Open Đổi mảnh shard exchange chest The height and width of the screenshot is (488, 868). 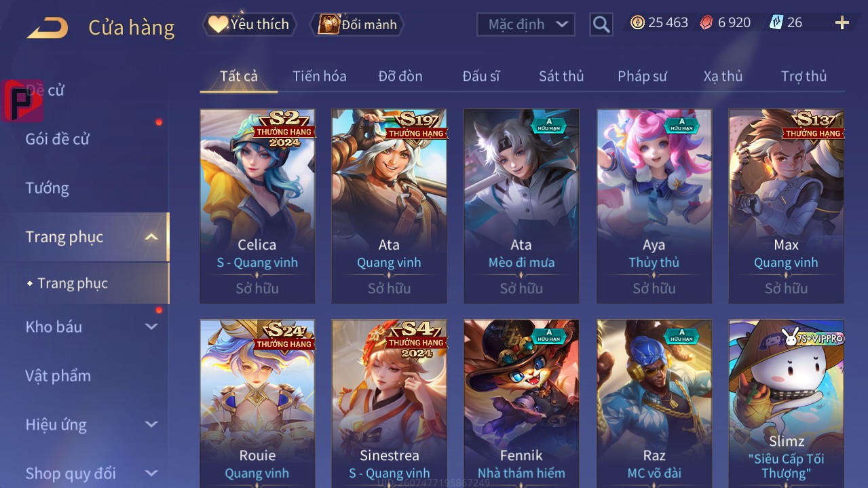point(357,24)
